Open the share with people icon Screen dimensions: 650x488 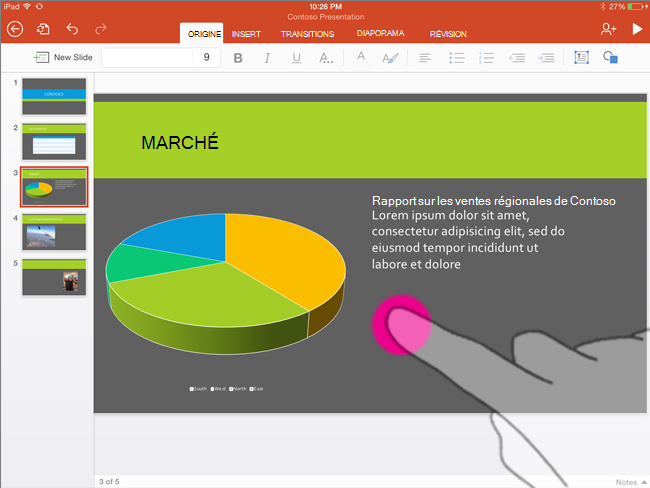(x=608, y=29)
